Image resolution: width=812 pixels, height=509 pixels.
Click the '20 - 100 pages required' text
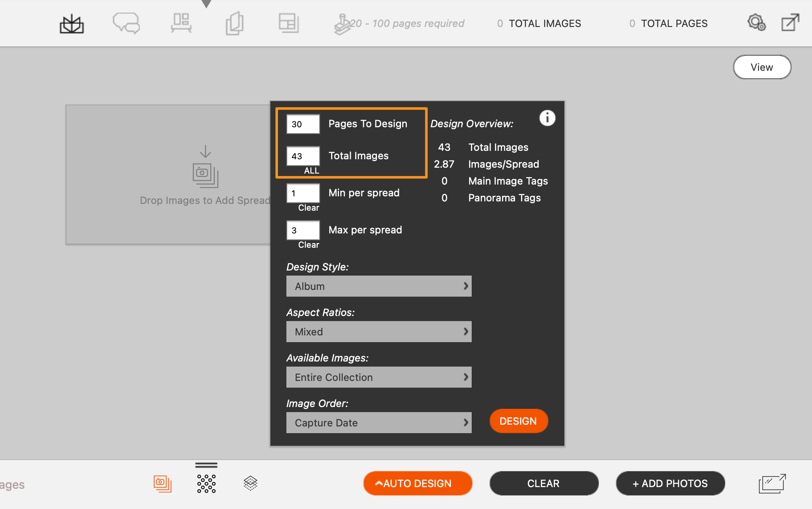(x=407, y=24)
